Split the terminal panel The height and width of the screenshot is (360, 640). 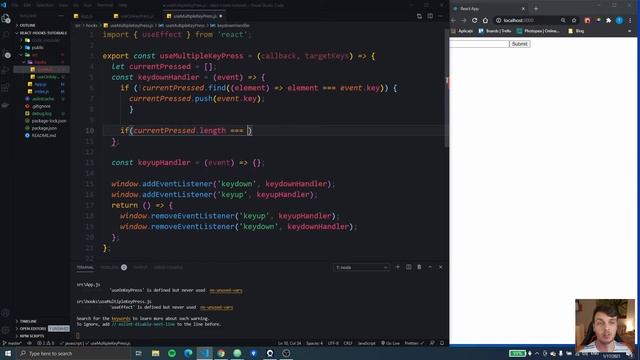[x=409, y=267]
